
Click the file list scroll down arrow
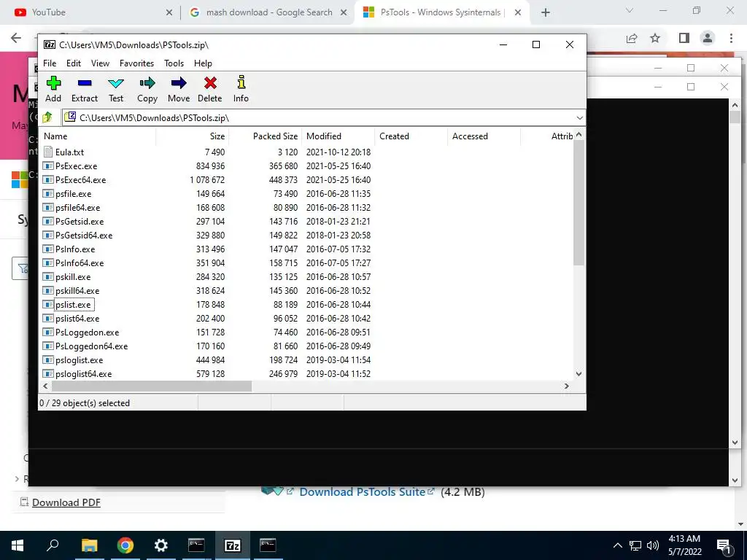[578, 374]
